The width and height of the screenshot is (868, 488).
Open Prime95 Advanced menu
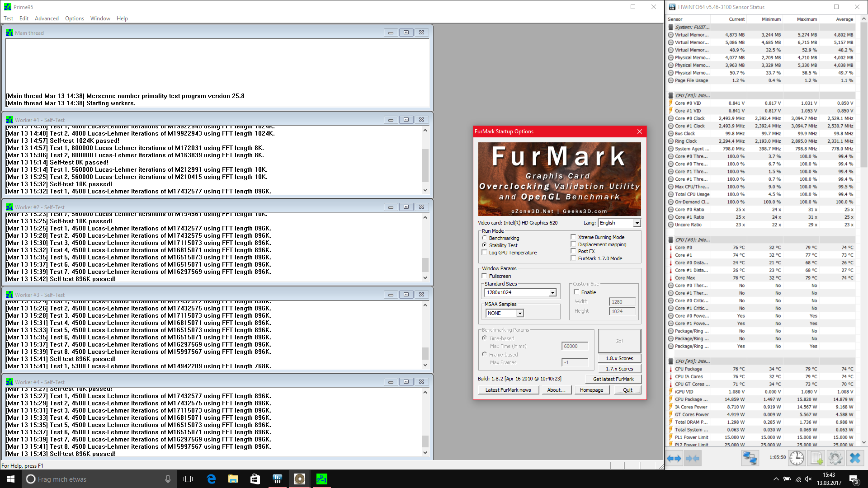47,19
